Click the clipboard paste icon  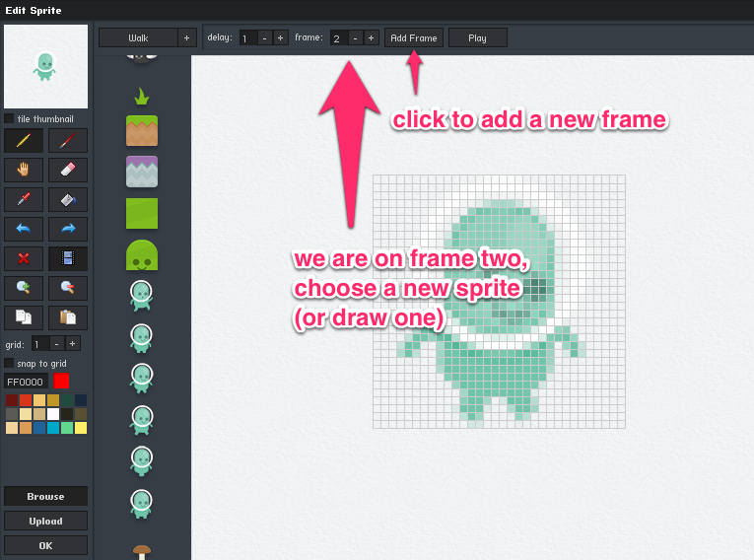point(68,317)
